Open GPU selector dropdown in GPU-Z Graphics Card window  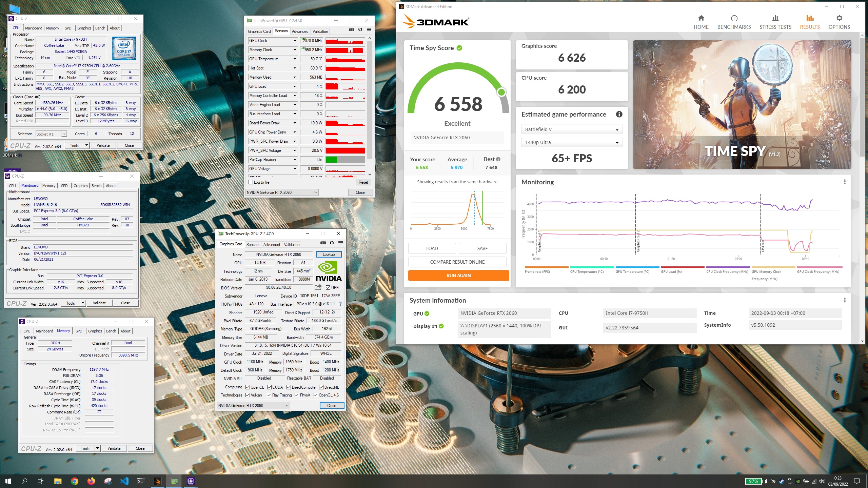[x=253, y=406]
